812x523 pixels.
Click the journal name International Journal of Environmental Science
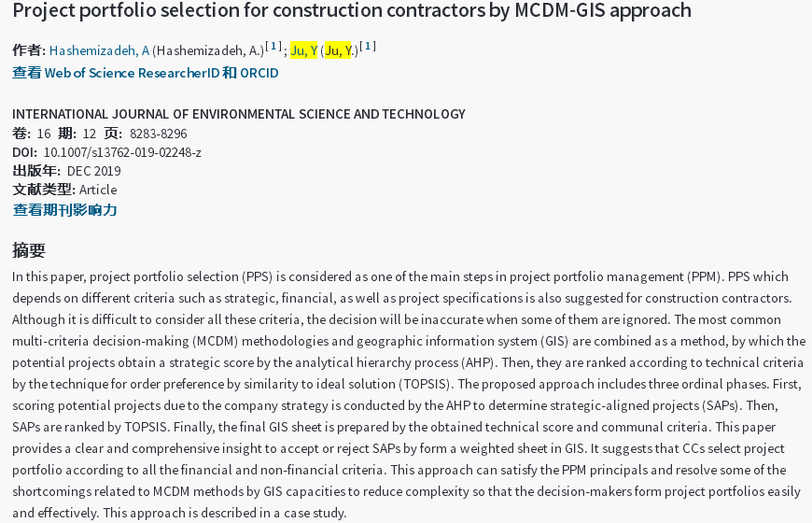[239, 114]
